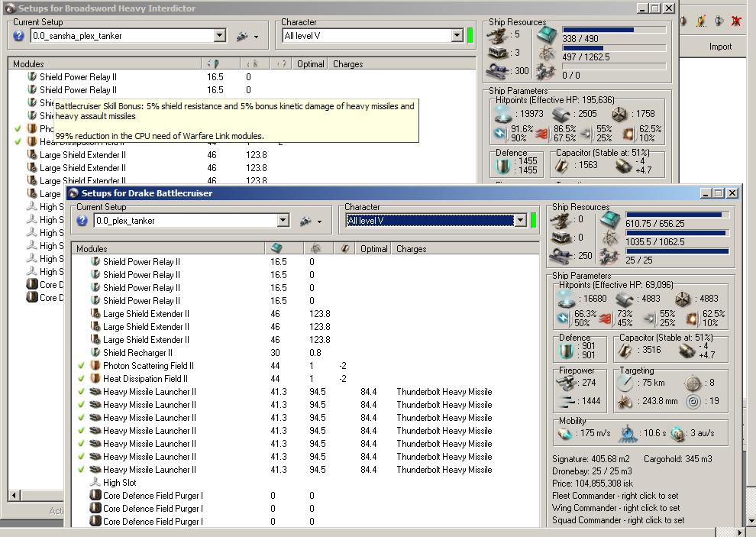Click the Fleet Commander label
This screenshot has width=756, height=537.
[x=615, y=496]
